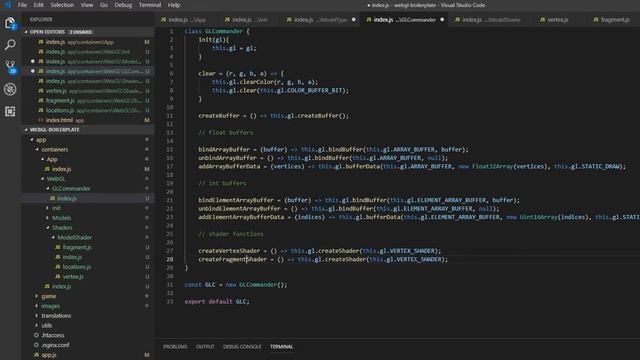Open the Debug menu
The image size is (640, 360).
click(123, 5)
